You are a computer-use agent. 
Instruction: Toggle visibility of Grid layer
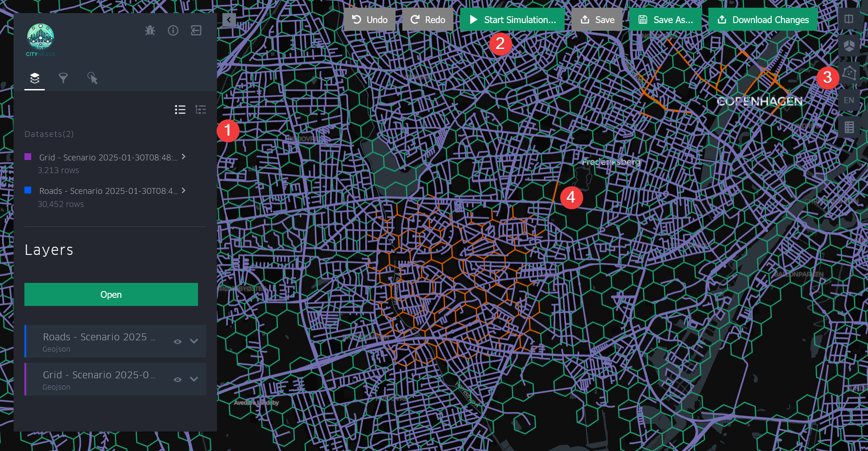(178, 380)
